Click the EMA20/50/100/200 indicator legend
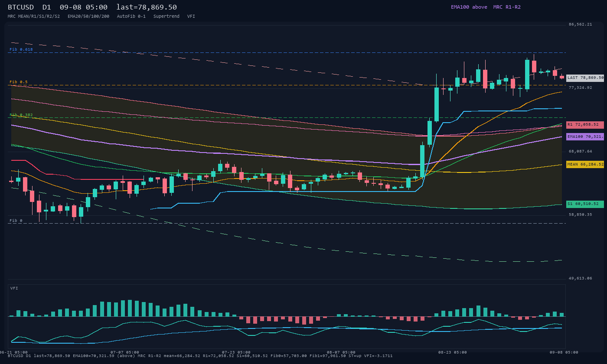Viewport: 607px width, 364px height. (x=88, y=16)
